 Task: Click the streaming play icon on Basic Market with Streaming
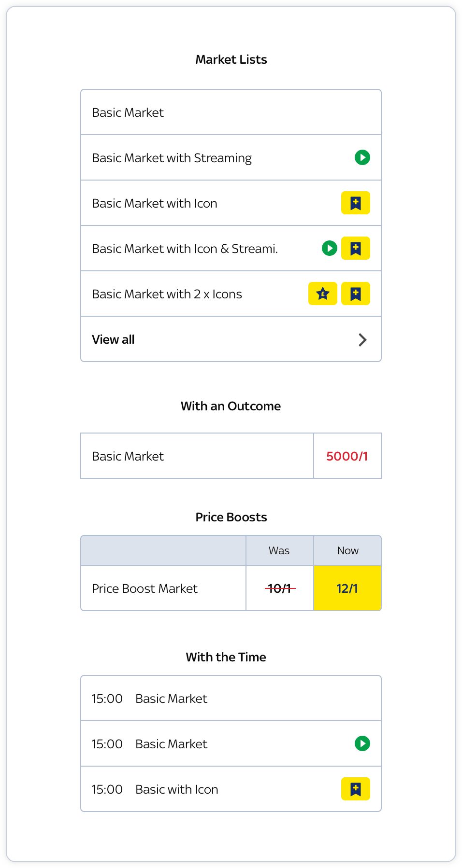pos(363,157)
